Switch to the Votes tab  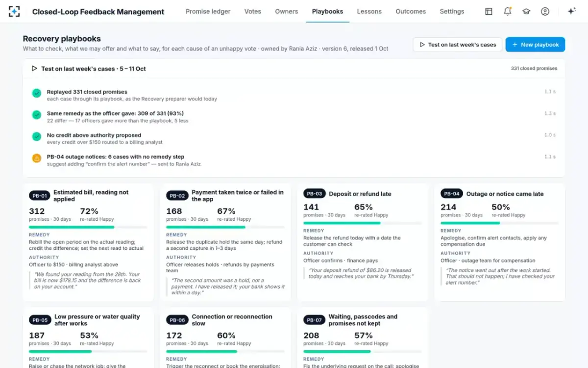(253, 11)
